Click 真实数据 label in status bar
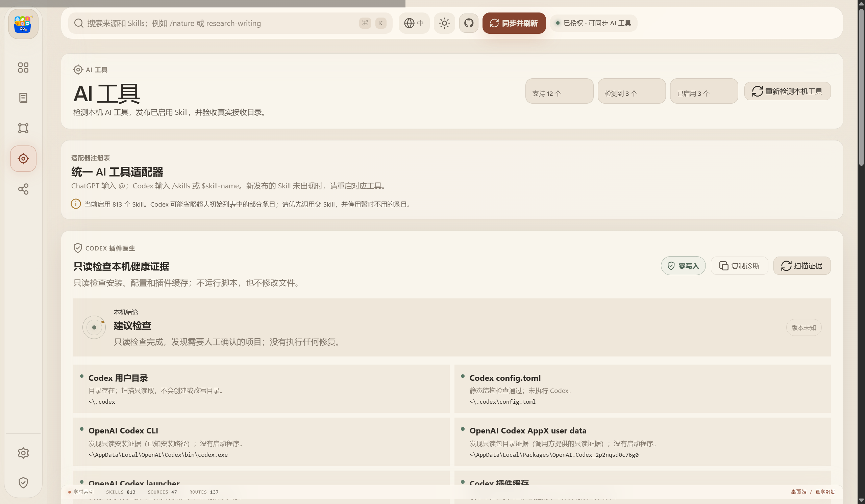This screenshot has height=504, width=865. click(x=825, y=492)
